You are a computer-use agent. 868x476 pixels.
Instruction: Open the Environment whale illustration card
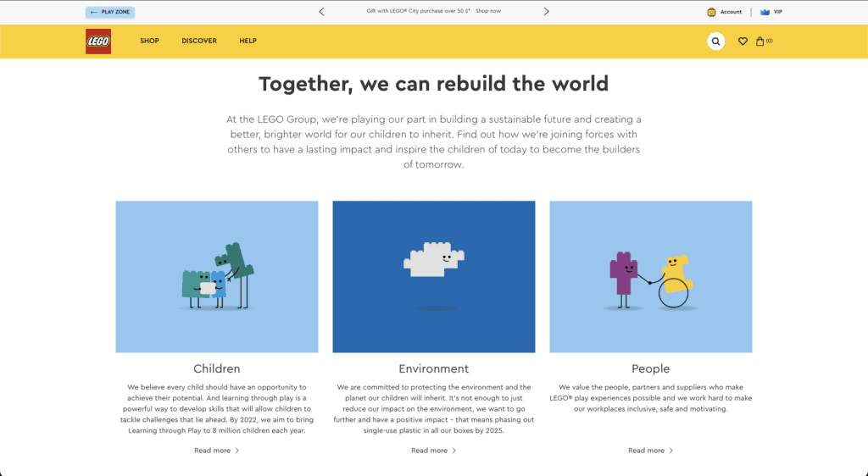click(434, 277)
